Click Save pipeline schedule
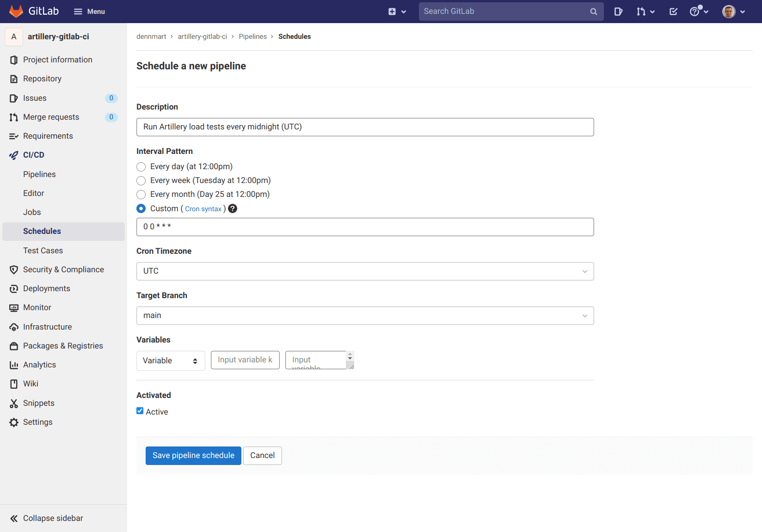 (193, 455)
